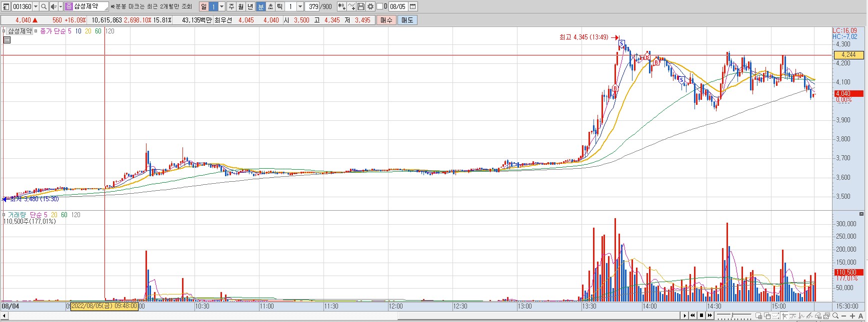Click the 08/05 date field
Image resolution: width=868 pixels, height=322 pixels.
coord(398,6)
